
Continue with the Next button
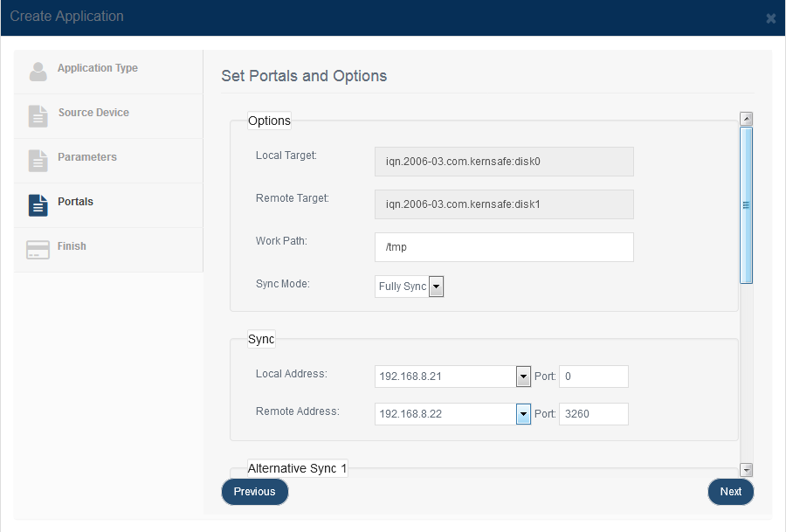click(x=731, y=492)
